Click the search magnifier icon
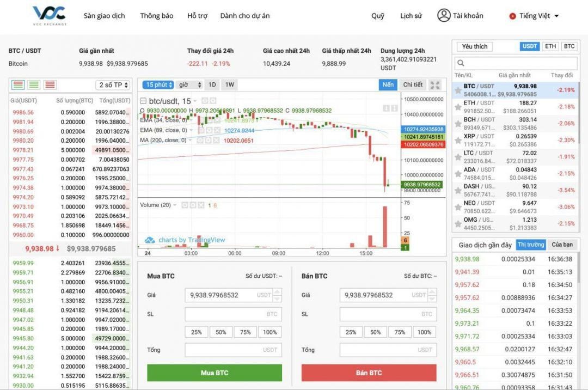The width and height of the screenshot is (588, 390). click(461, 63)
